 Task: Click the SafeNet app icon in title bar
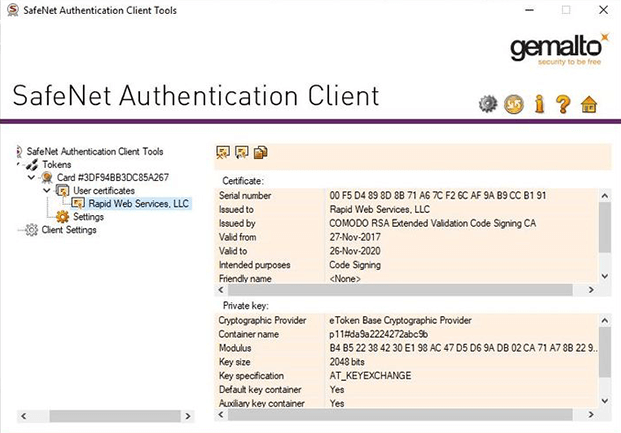pos(13,10)
